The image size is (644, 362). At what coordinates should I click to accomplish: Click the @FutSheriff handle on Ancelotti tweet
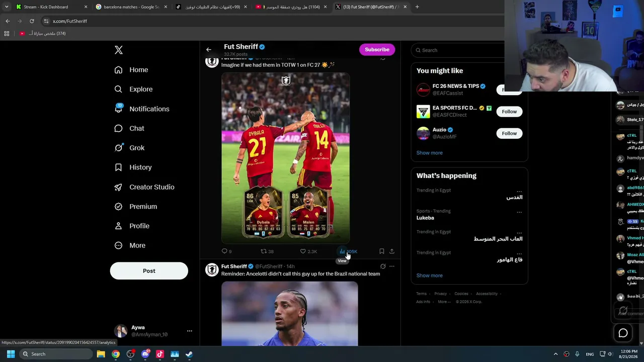(x=269, y=266)
